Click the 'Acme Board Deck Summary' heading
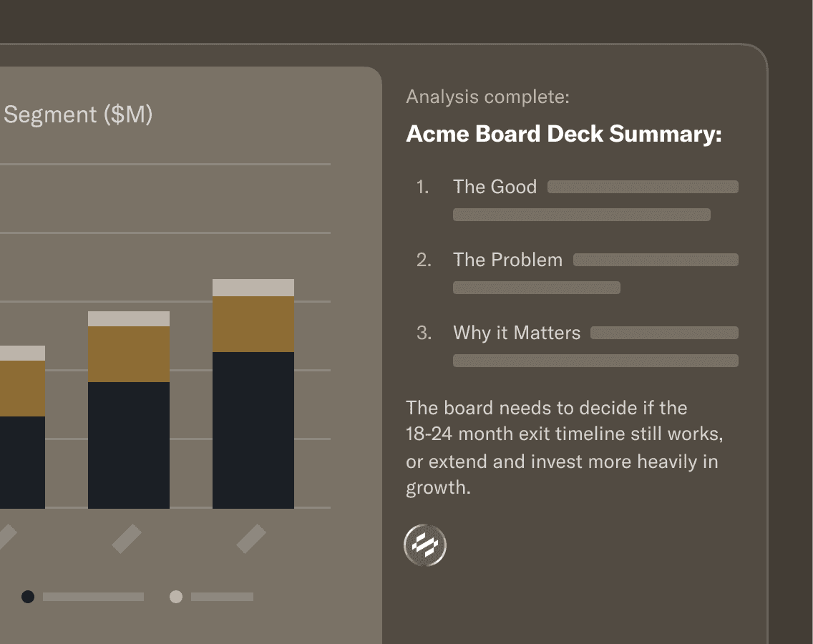Image resolution: width=813 pixels, height=644 pixels. 563,134
